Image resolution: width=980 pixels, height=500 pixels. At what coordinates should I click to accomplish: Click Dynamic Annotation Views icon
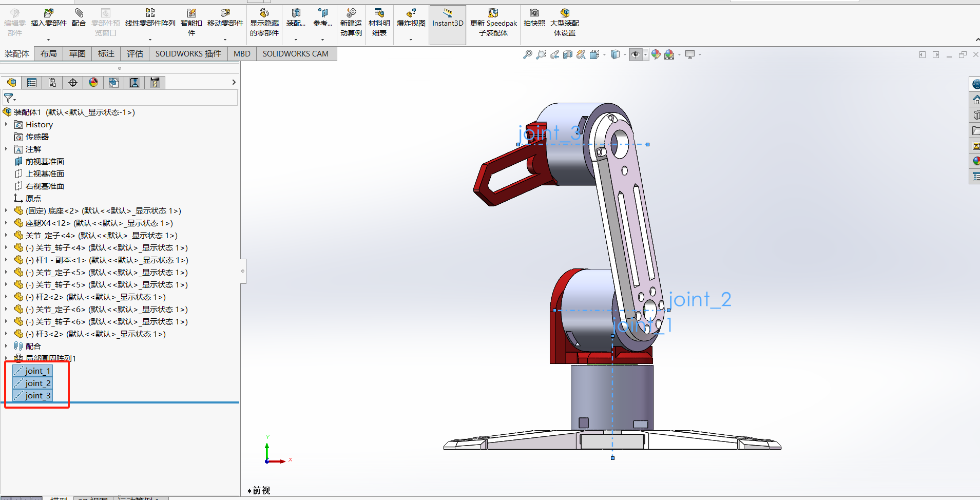point(581,54)
